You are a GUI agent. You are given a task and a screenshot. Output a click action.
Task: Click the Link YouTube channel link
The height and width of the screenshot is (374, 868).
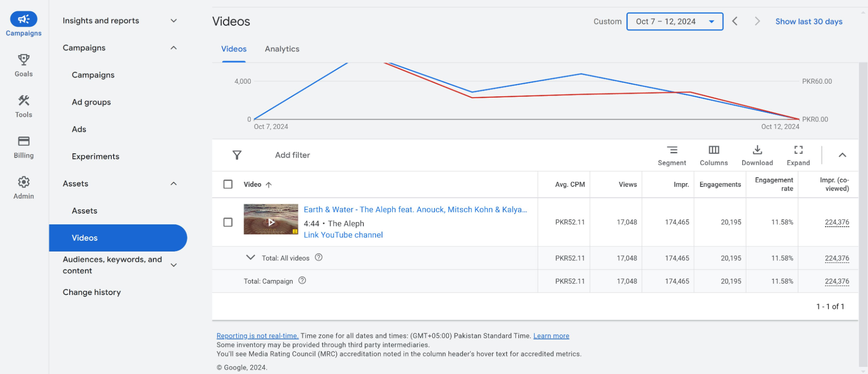[343, 235]
